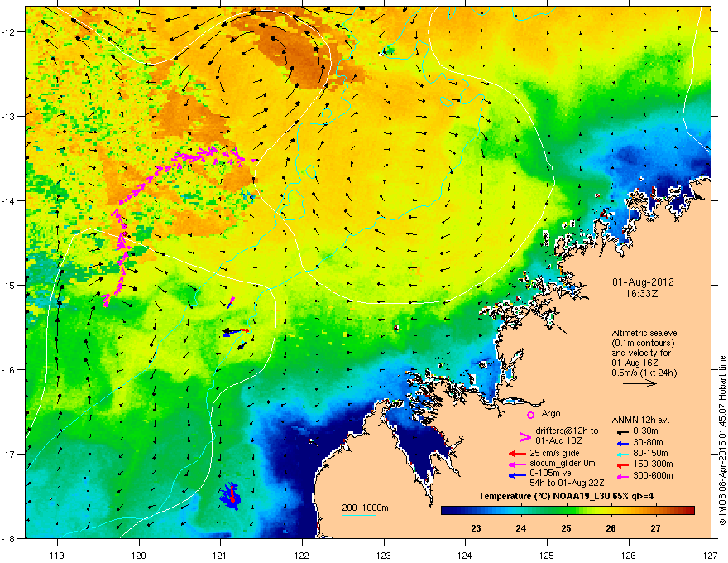Viewport: 728px width, 563px height.
Task: Click the magenta drifter chevron symbol in legend
Action: (x=524, y=436)
